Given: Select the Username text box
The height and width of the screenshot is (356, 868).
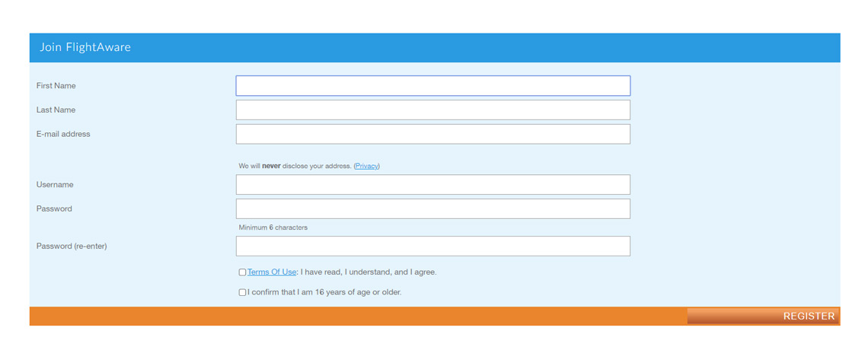Looking at the screenshot, I should coord(433,185).
